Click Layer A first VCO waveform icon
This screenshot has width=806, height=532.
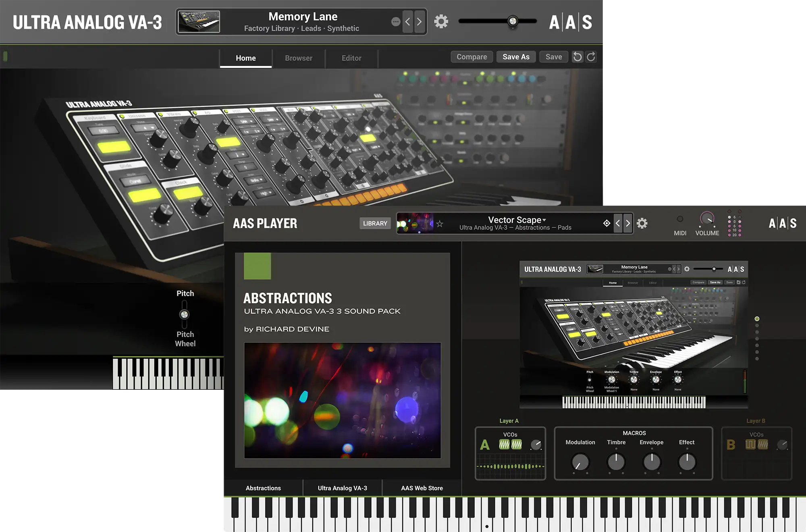click(x=504, y=444)
